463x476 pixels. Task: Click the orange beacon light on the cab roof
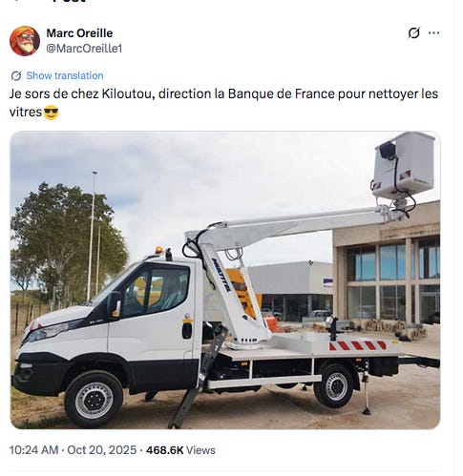tap(158, 250)
